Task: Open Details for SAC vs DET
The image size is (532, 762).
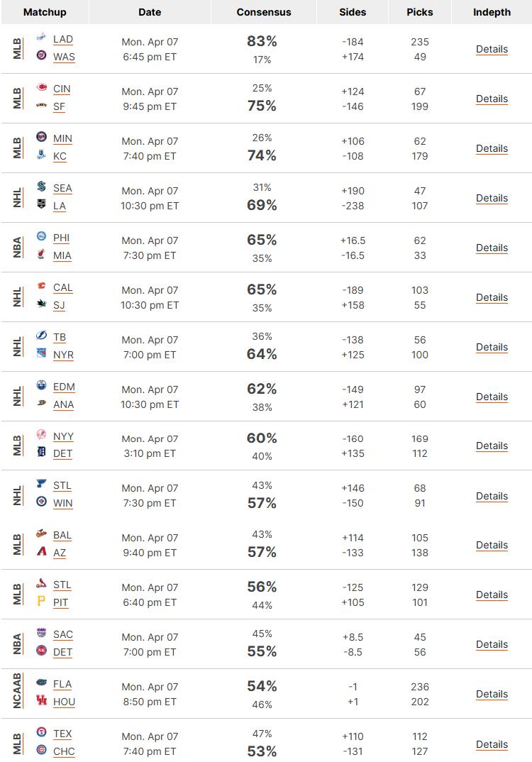Action: pos(492,644)
